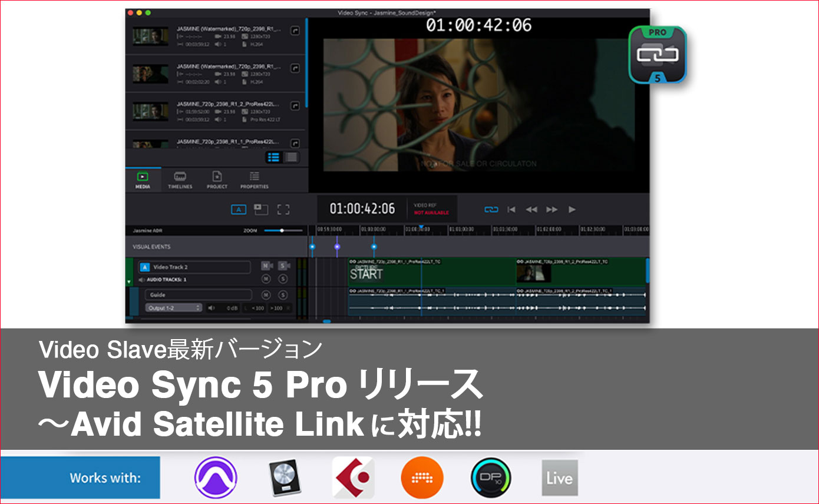Switch the media browser to grid view
Screen dimensions: 819x504
(291, 157)
